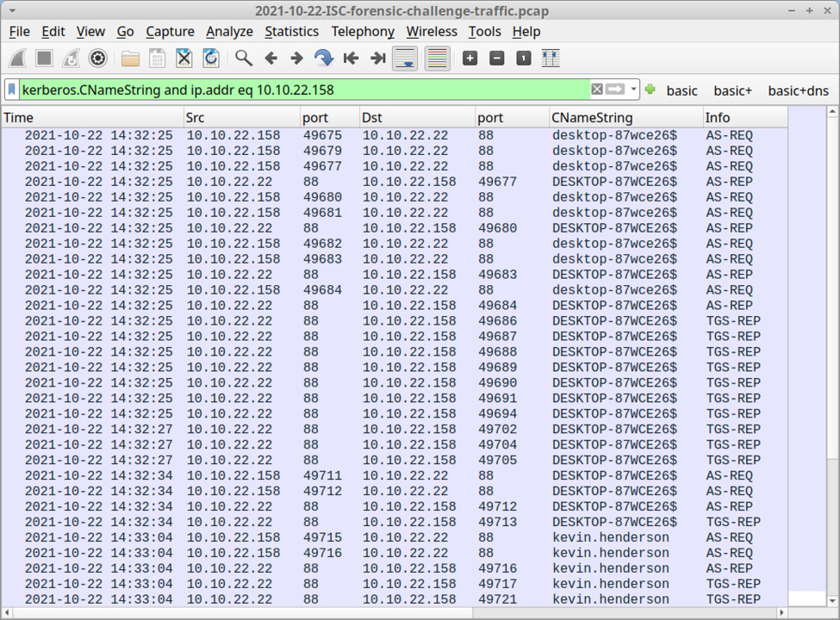The height and width of the screenshot is (620, 840).
Task: Toggle packet list colorization
Action: 437,59
